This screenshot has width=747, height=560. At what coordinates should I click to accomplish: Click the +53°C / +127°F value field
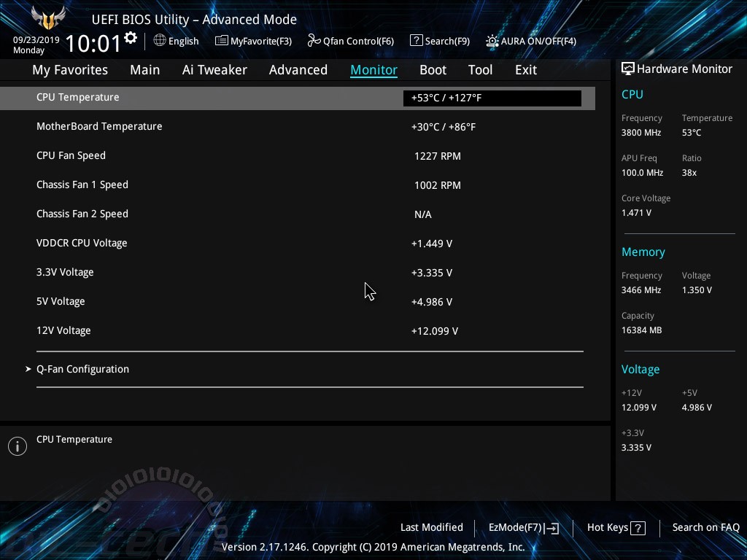(492, 98)
